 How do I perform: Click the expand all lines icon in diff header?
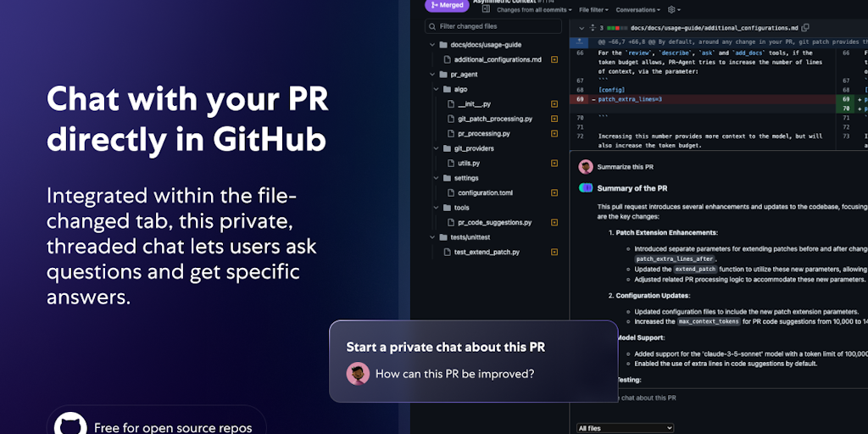[x=593, y=28]
